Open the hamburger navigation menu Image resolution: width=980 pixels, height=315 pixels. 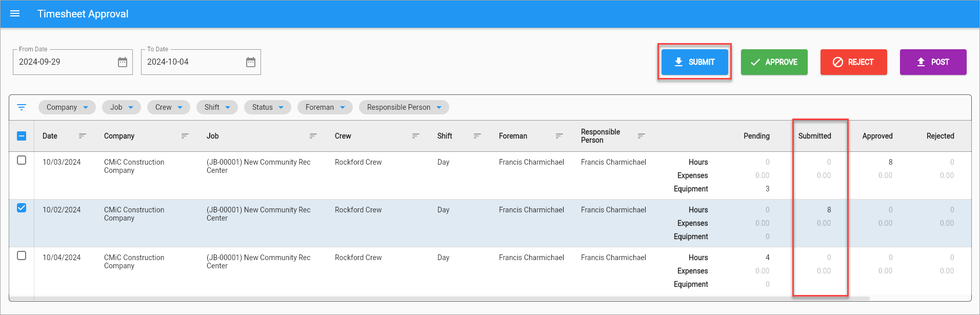pos(15,14)
